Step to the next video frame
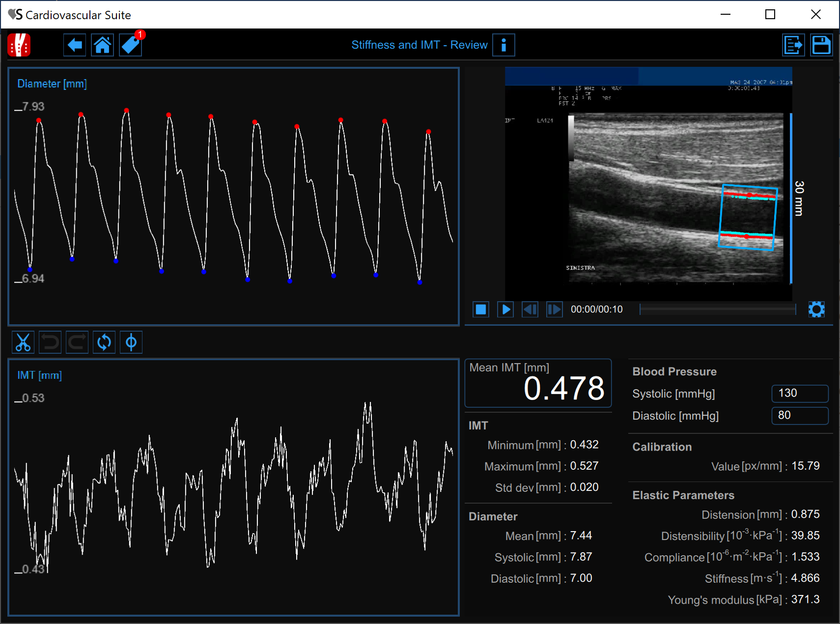 554,309
